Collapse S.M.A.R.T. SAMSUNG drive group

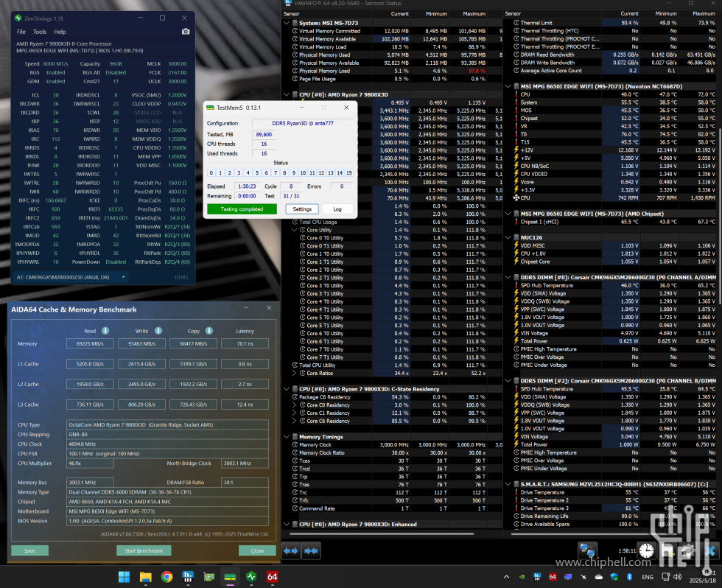(x=508, y=484)
